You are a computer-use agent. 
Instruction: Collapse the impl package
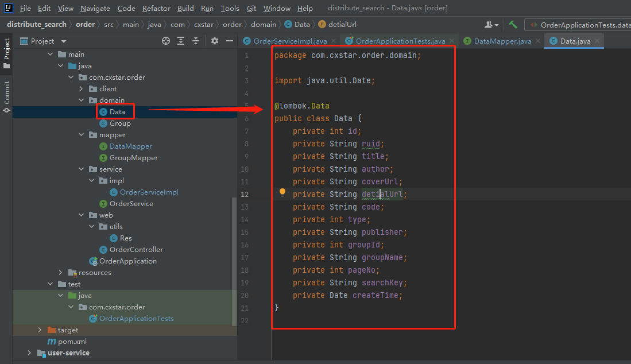[92, 181]
